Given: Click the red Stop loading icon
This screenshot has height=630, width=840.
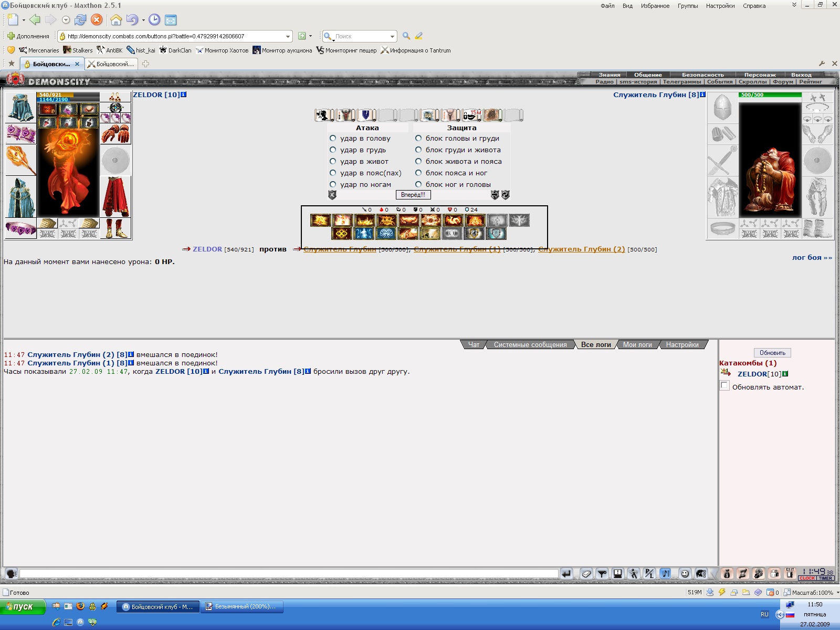Looking at the screenshot, I should click(x=97, y=20).
